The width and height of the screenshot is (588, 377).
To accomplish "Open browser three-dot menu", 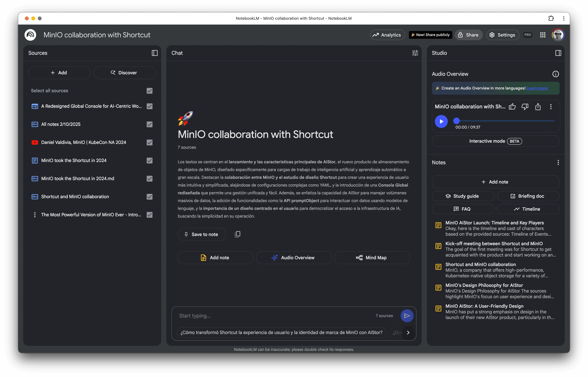I will [x=564, y=18].
